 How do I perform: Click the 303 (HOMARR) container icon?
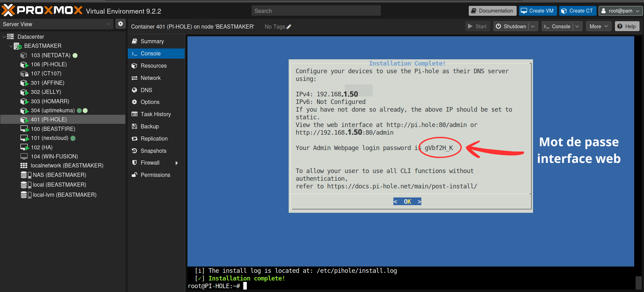click(x=24, y=102)
